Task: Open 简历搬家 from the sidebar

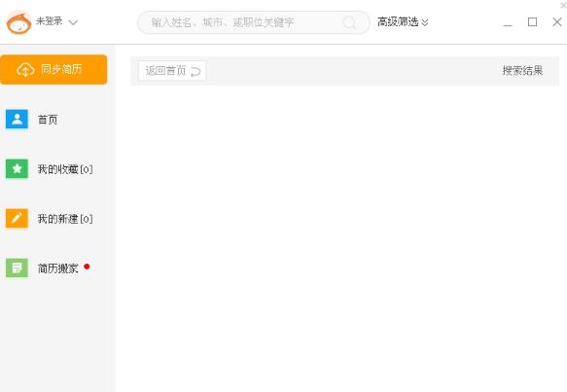Action: point(57,268)
